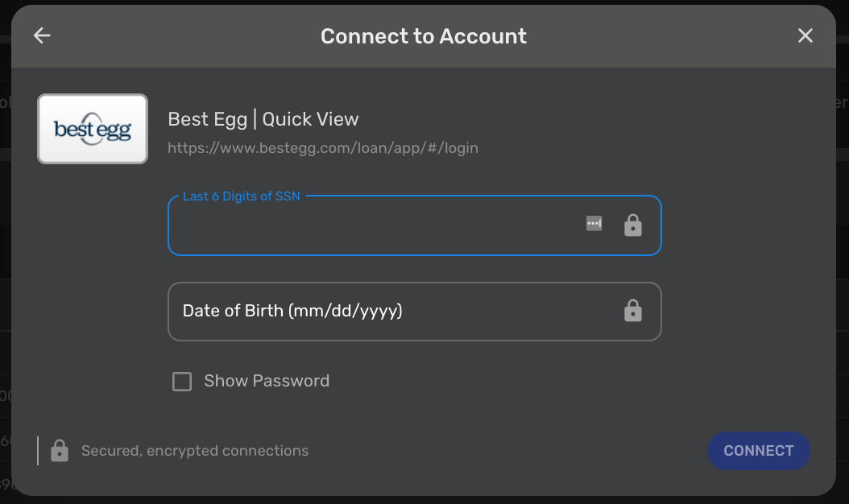Click the Show Password label text

pos(267,381)
